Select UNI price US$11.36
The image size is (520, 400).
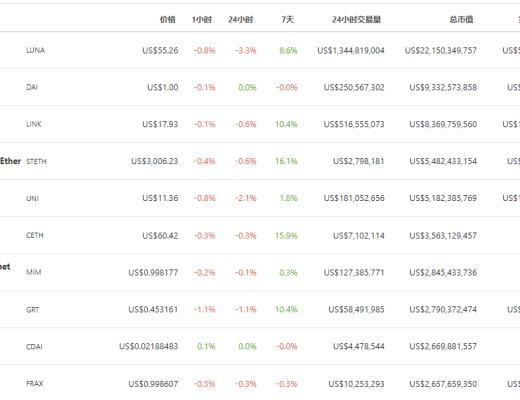pyautogui.click(x=160, y=198)
